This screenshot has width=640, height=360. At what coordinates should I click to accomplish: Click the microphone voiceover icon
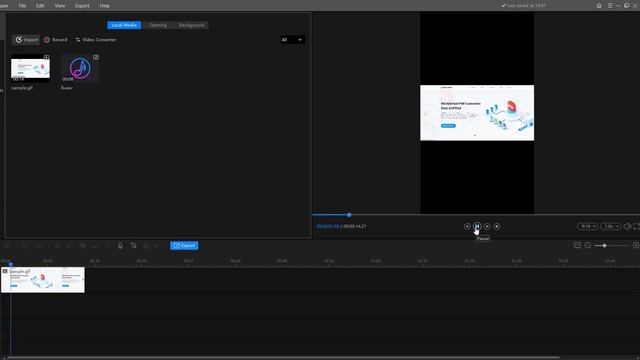pos(120,246)
